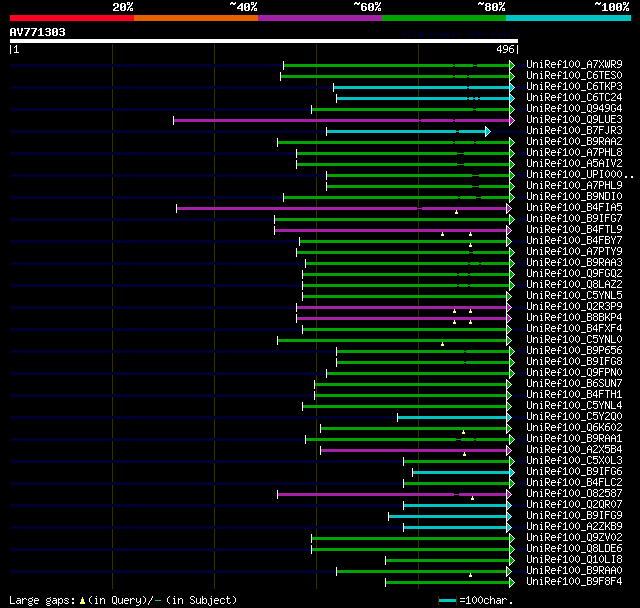The height and width of the screenshot is (608, 640).
Task: Select the truncated UniRef100_UPI000.. label
Action: click(x=580, y=175)
